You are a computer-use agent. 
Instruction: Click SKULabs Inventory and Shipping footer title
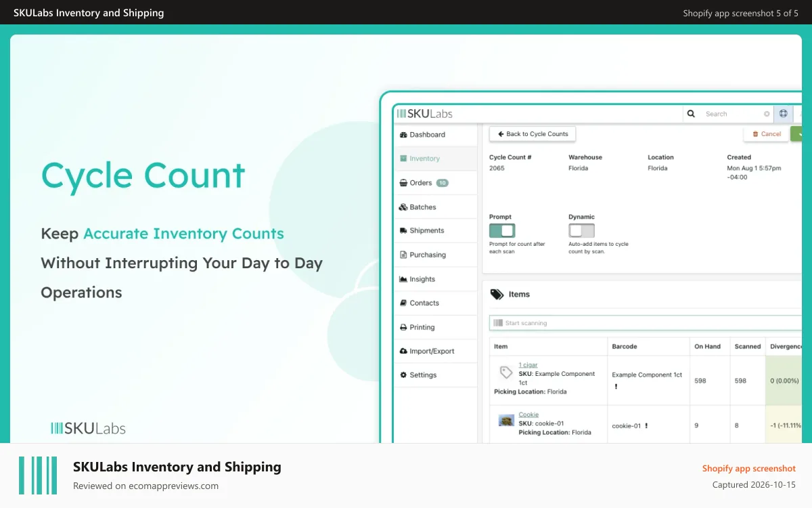pos(177,467)
